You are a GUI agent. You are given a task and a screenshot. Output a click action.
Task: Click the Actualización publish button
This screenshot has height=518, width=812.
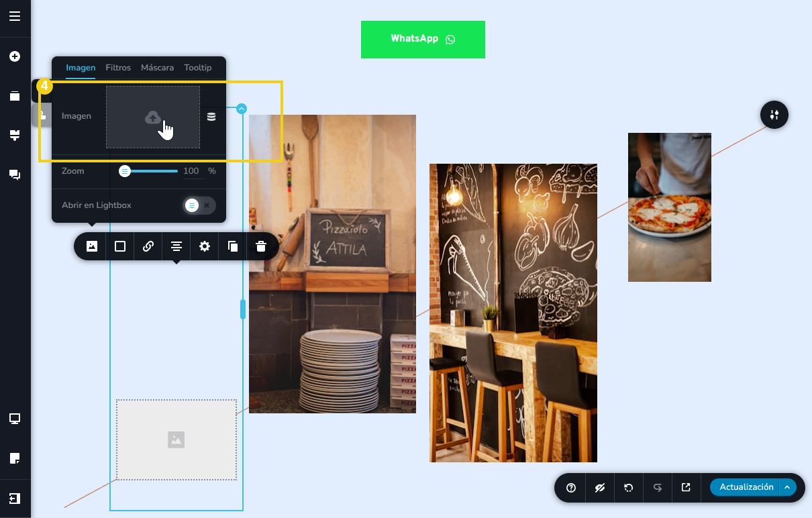[746, 487]
